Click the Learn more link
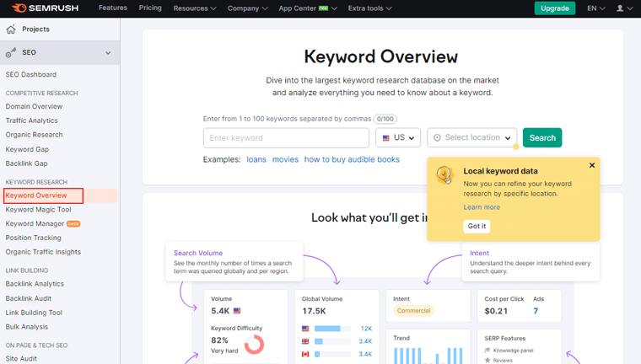 (482, 207)
